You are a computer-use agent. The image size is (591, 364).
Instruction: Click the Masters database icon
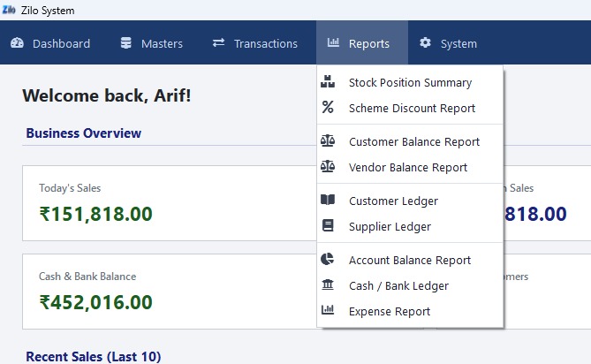[x=126, y=43]
